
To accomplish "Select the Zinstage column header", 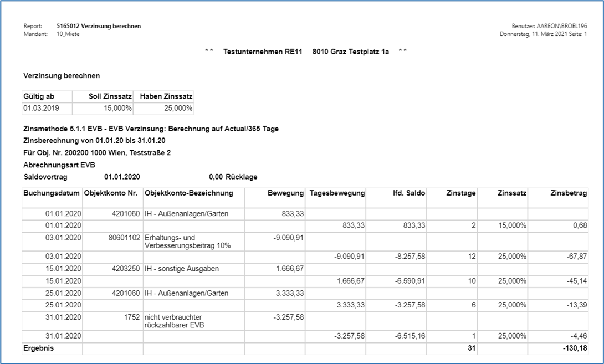I will pos(461,193).
